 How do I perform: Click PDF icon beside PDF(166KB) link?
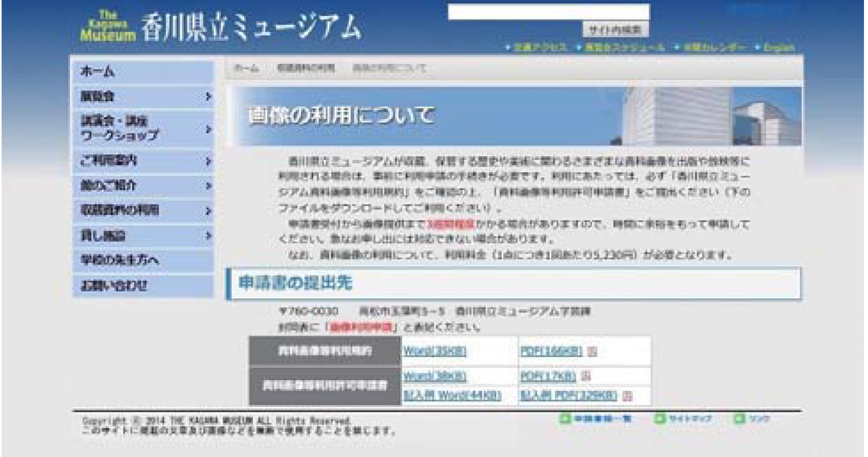tap(592, 351)
